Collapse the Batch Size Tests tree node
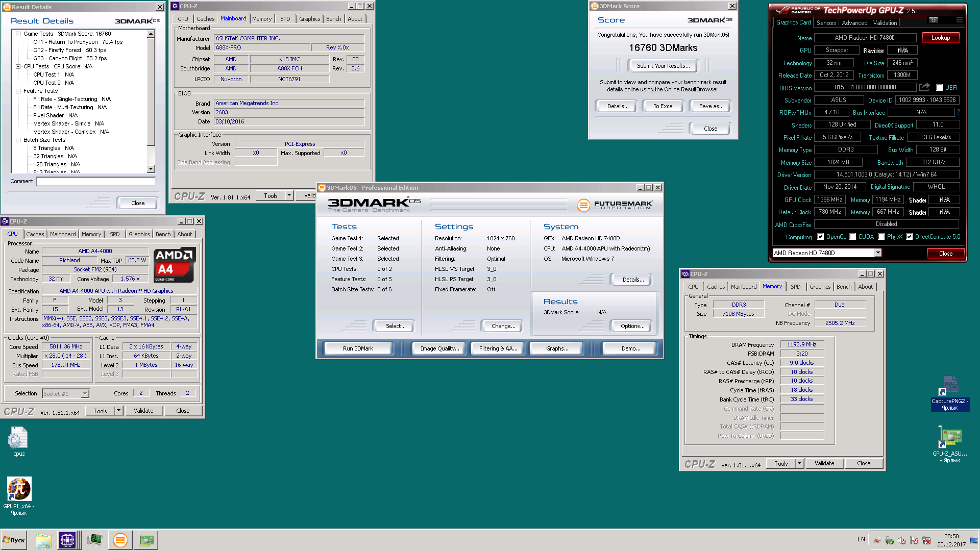980x551 pixels. (18, 140)
